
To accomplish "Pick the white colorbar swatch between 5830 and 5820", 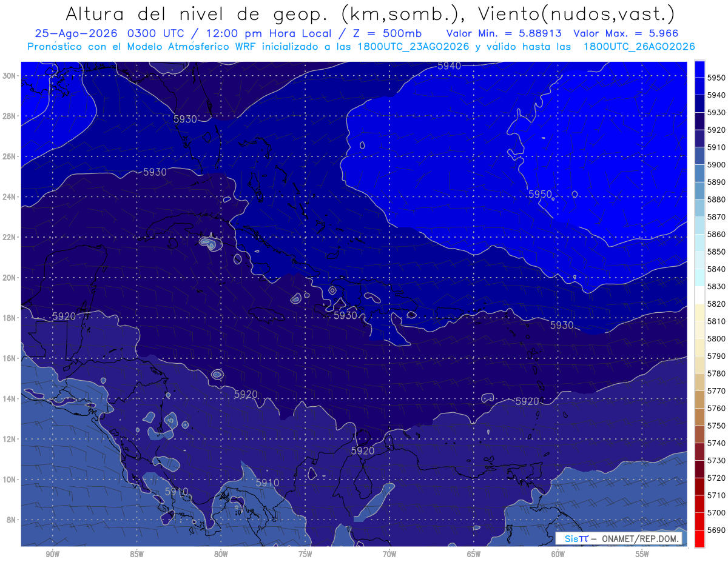I will click(699, 295).
